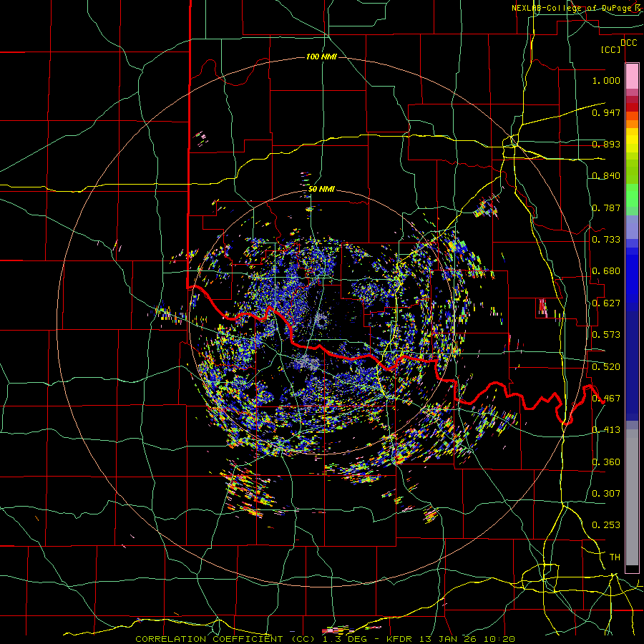
Task: Click the [CC] units label
Action: click(611, 49)
